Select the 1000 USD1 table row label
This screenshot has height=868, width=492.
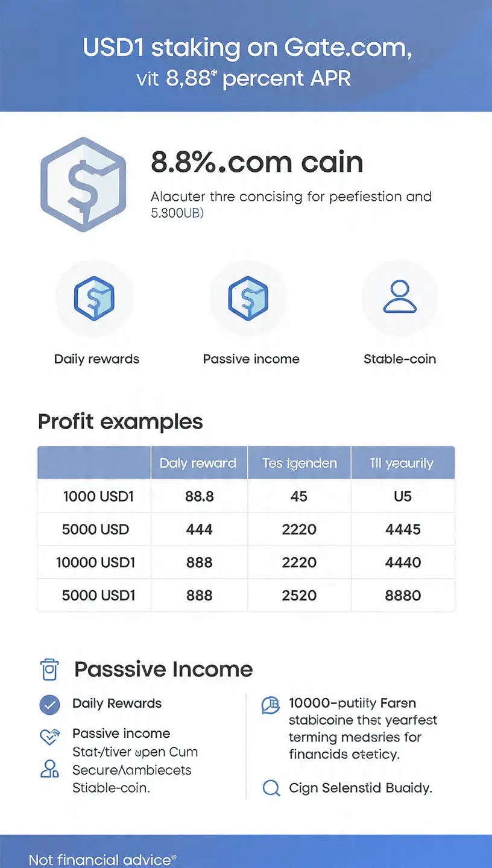pyautogui.click(x=98, y=496)
